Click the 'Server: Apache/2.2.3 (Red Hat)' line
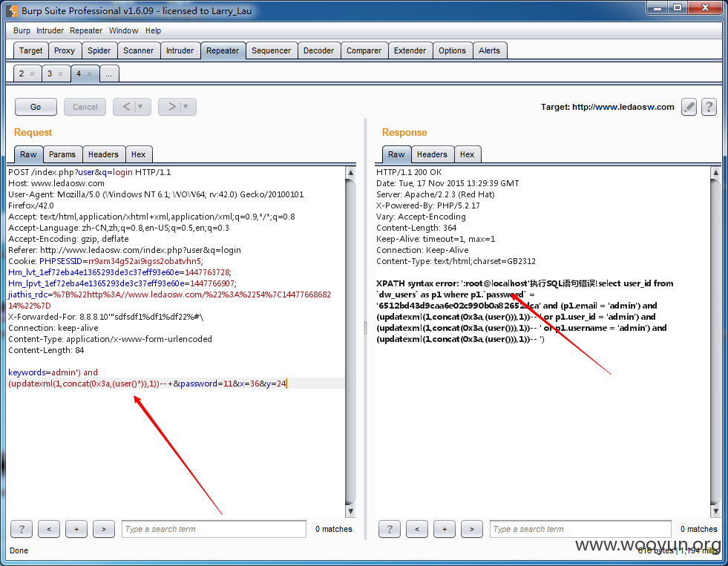 tap(436, 194)
